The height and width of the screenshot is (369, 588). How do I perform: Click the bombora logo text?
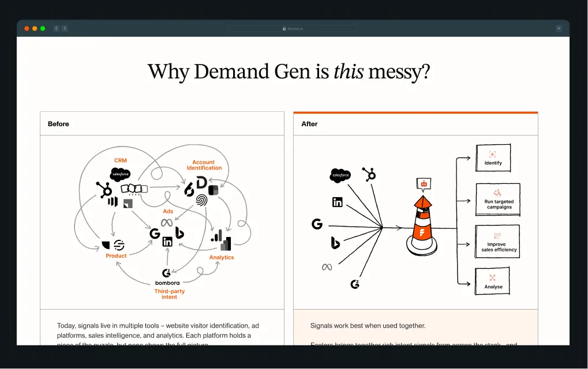167,283
